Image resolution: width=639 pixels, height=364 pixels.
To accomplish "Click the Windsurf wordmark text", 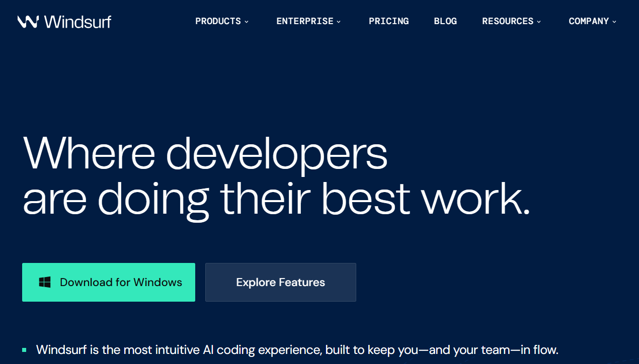I will [77, 22].
